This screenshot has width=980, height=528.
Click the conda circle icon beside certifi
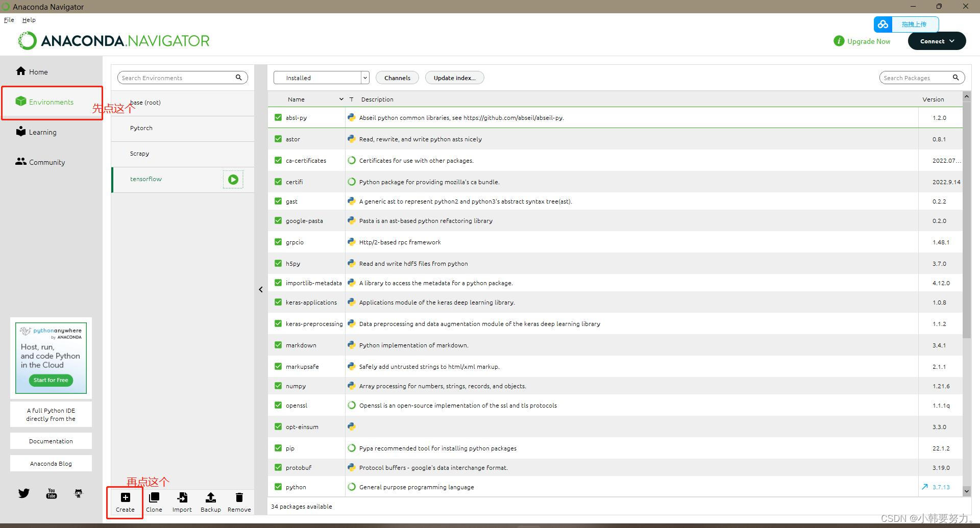(352, 182)
